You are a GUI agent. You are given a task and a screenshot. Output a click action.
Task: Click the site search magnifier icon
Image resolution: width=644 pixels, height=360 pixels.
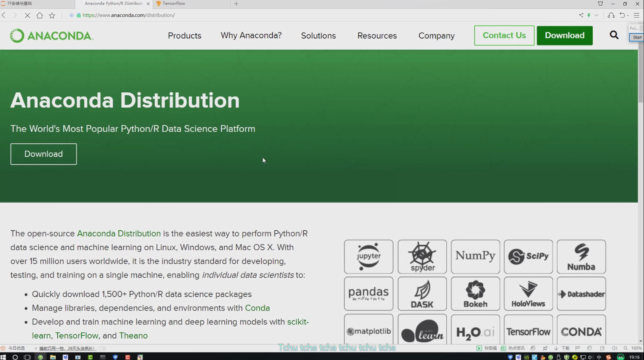click(614, 35)
